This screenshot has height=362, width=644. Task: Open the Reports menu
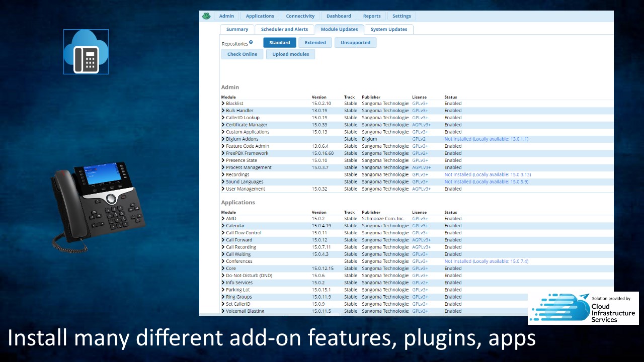coord(372,16)
